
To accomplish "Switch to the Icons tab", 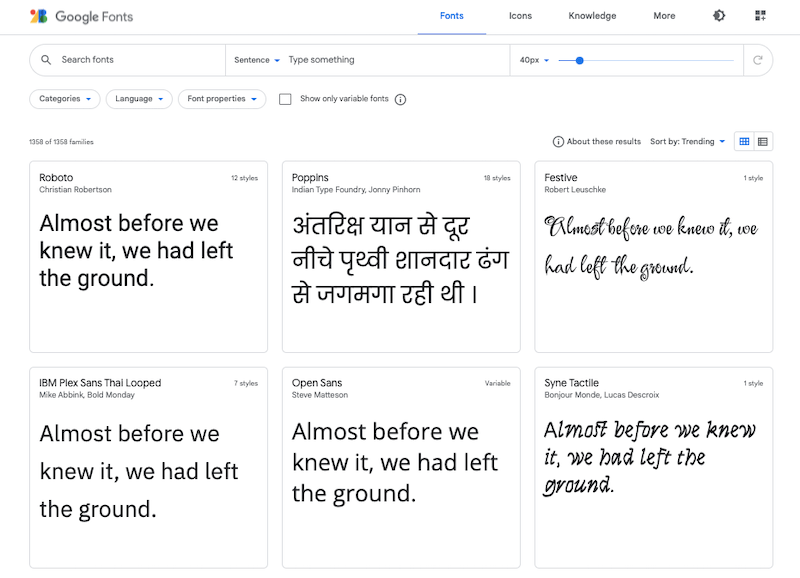I will click(520, 15).
